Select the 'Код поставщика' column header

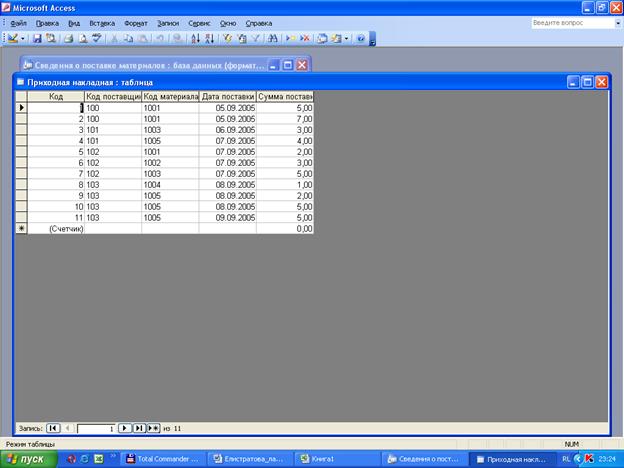pyautogui.click(x=113, y=96)
